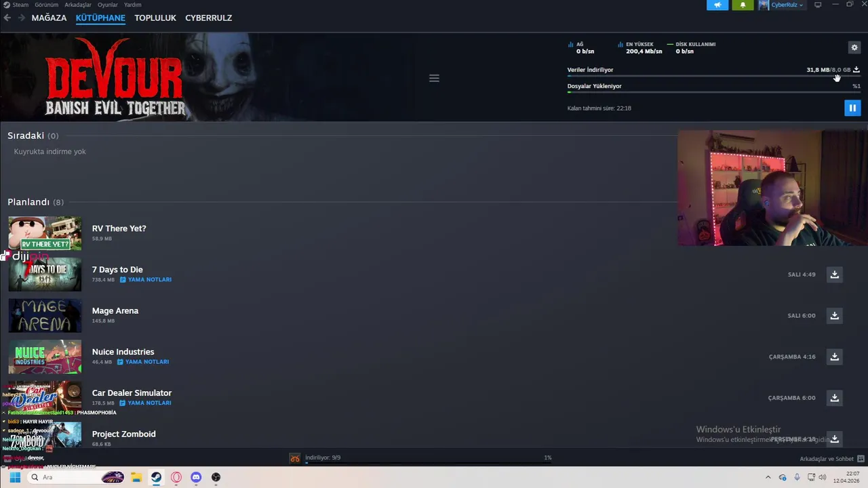Click the Kalan tahmini süre 22:18 text
868x488 pixels.
(599, 108)
